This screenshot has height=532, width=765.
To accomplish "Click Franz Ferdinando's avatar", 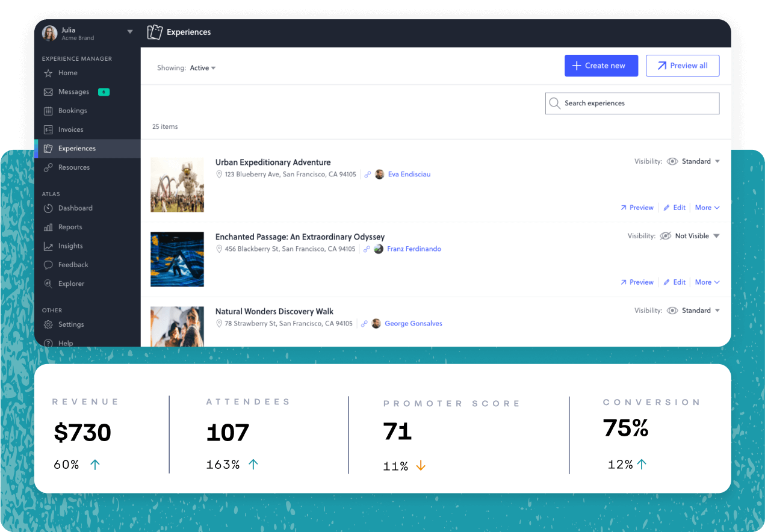I will [x=379, y=249].
